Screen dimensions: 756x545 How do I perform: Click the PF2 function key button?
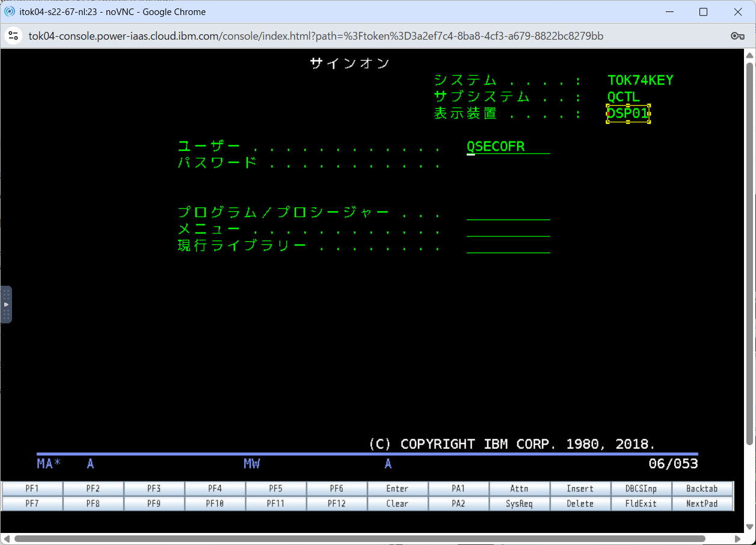pyautogui.click(x=93, y=488)
